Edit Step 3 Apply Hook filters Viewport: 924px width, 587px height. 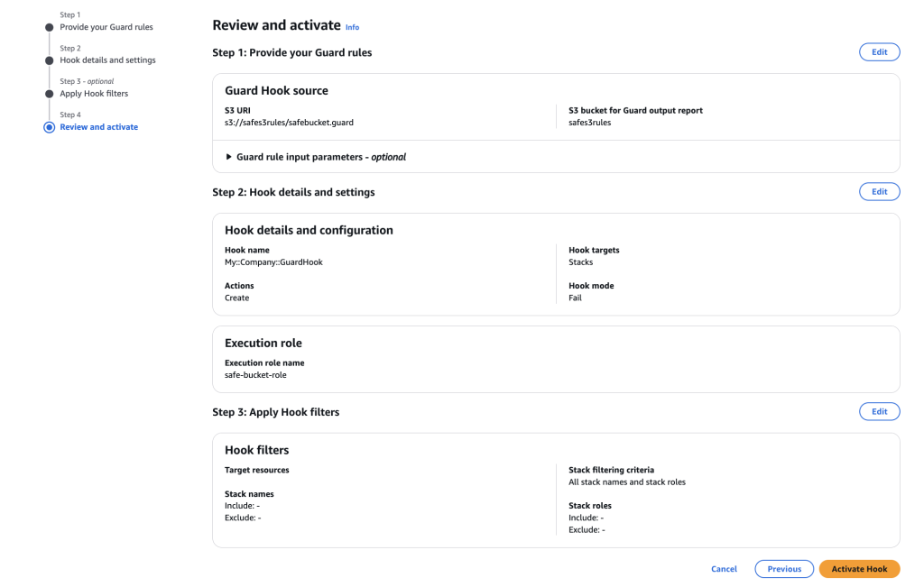[879, 411]
